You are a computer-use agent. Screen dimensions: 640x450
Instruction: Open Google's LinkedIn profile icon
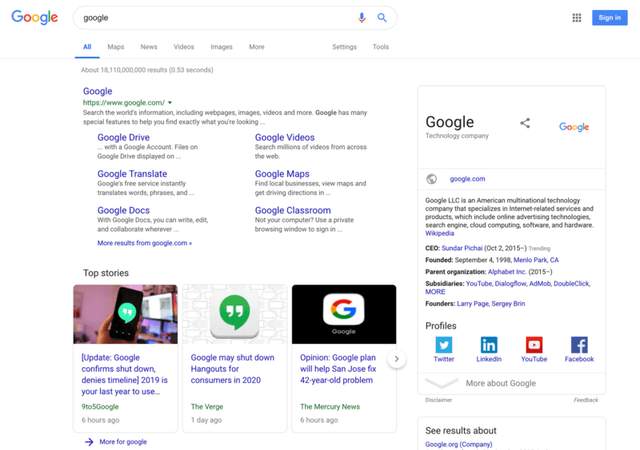[489, 344]
